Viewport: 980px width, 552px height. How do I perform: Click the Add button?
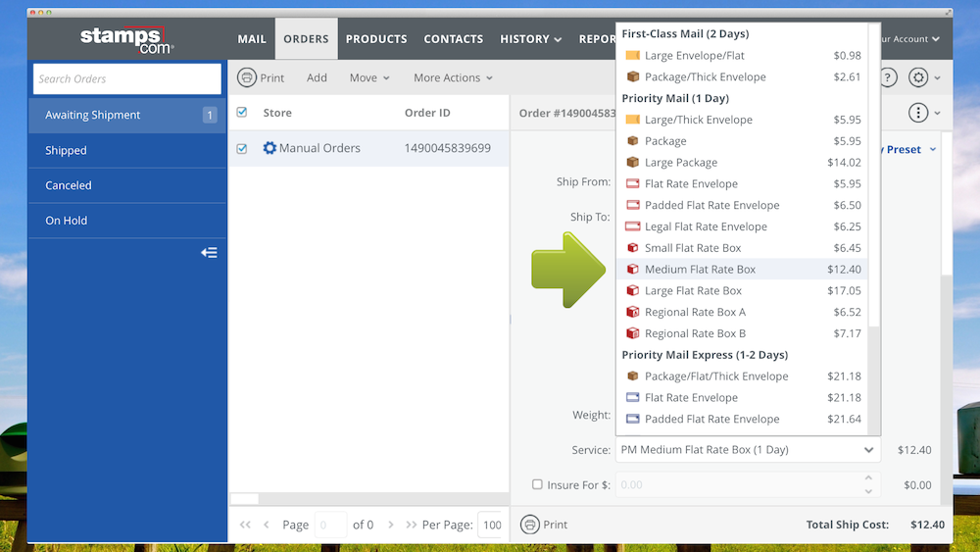[317, 77]
